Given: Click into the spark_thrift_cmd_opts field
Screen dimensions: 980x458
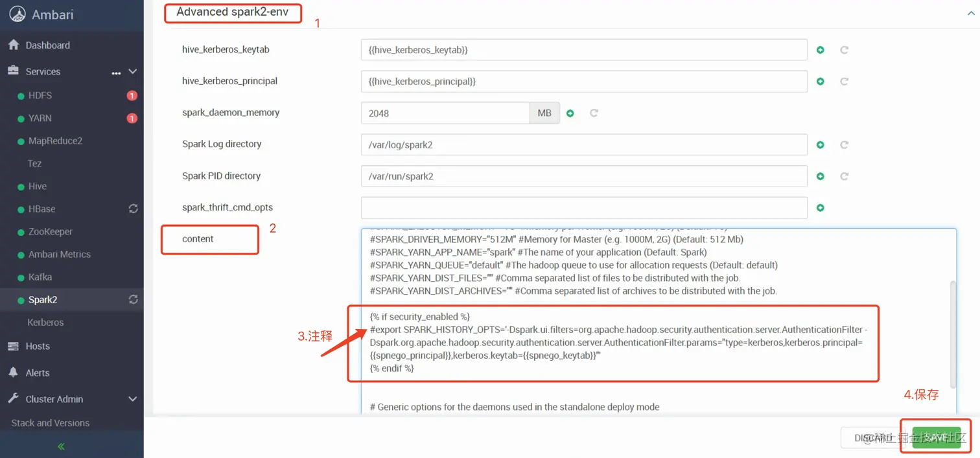Looking at the screenshot, I should tap(584, 208).
